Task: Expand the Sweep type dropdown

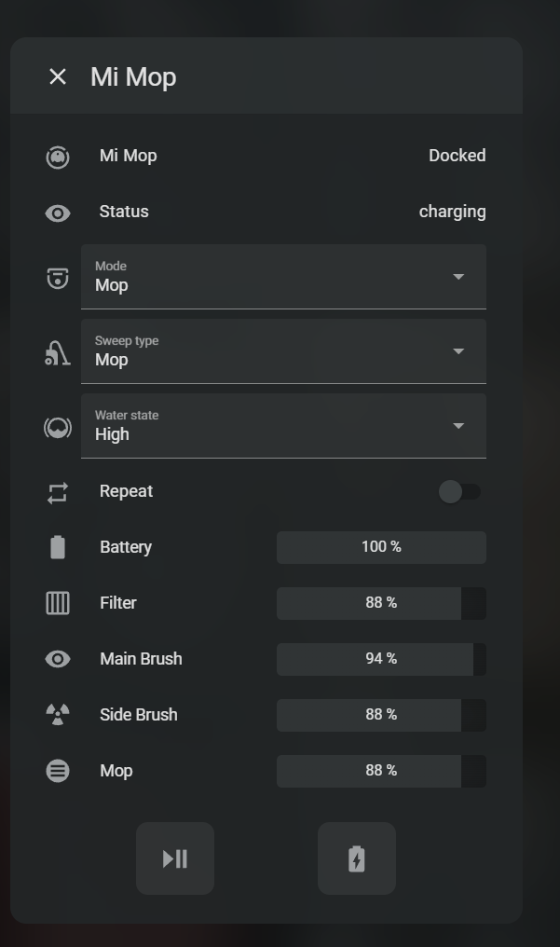Action: click(283, 351)
